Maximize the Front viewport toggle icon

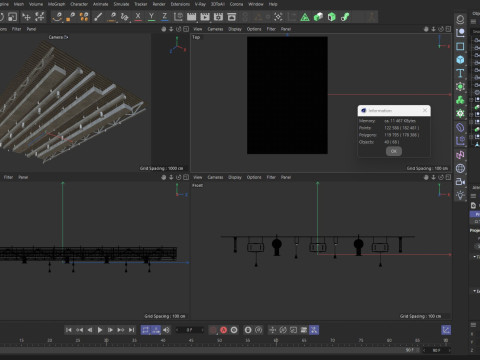pyautogui.click(x=448, y=177)
